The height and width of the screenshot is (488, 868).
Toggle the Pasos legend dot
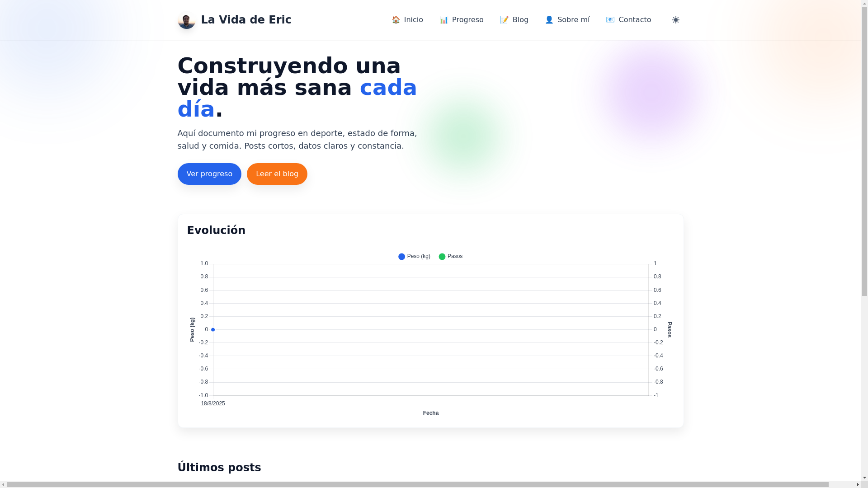[442, 257]
